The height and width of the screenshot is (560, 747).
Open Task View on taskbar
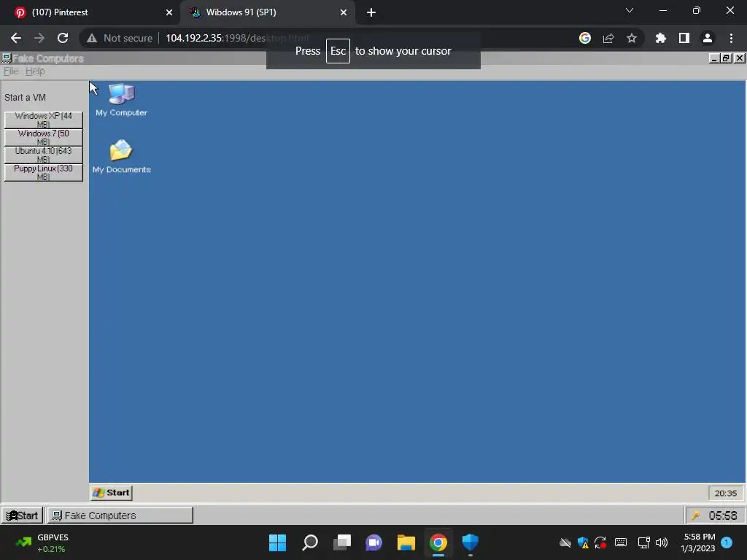coord(342,542)
